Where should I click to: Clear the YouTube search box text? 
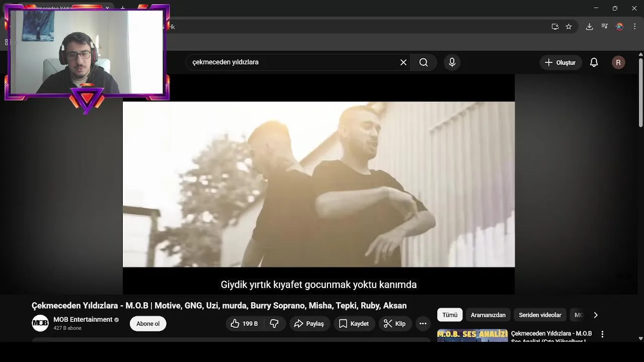click(404, 62)
